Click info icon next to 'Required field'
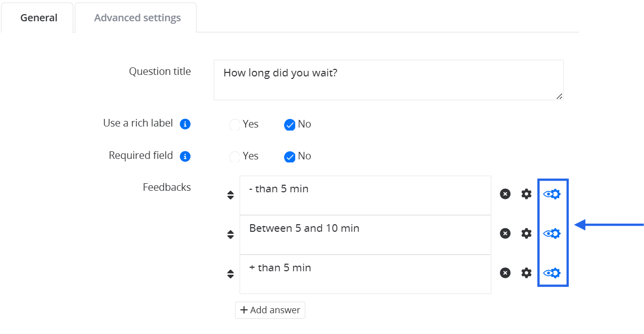The height and width of the screenshot is (334, 644). point(186,156)
